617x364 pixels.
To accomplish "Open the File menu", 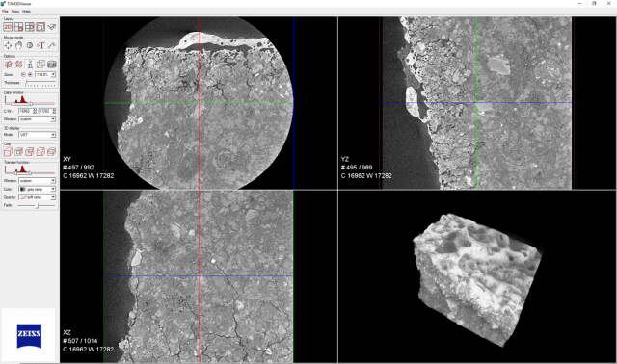I will pyautogui.click(x=5, y=11).
